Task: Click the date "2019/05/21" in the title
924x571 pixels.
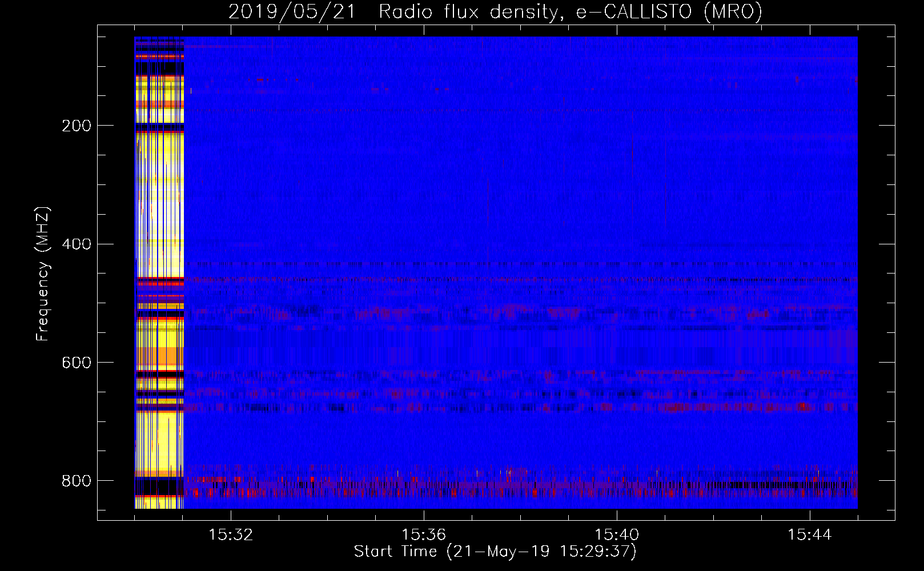Action: (x=292, y=11)
